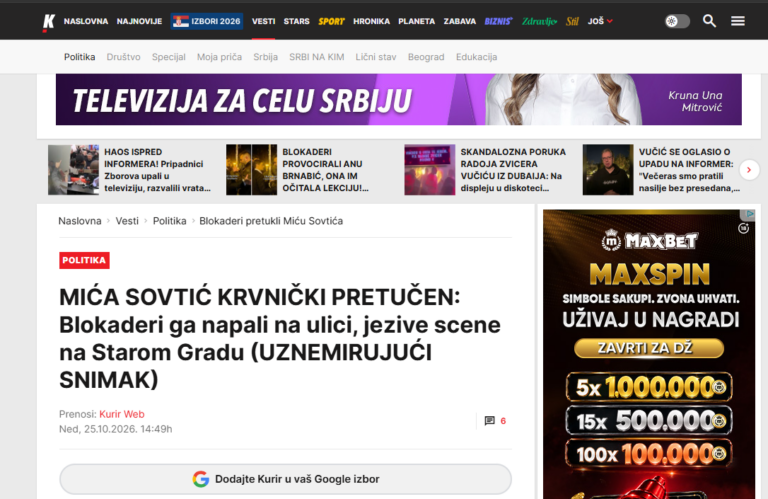Select Edukacija subcategory tab
Screen dimensions: 768x499
tap(477, 57)
